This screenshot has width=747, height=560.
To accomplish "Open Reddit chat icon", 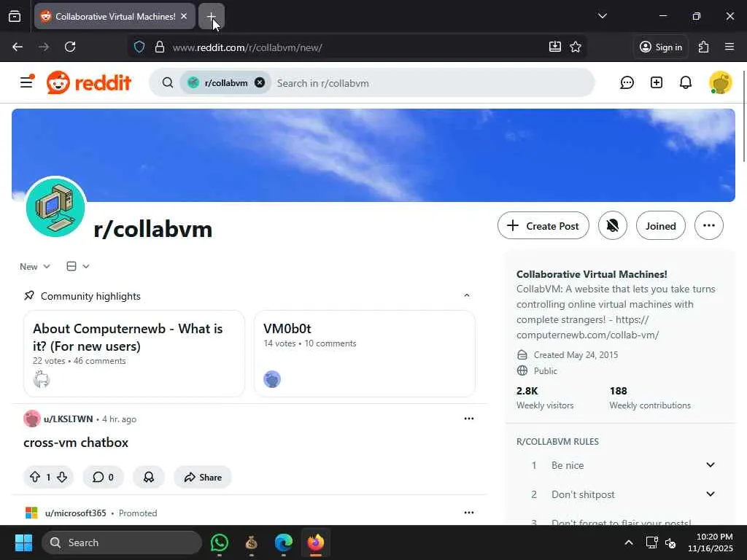I will (x=627, y=82).
